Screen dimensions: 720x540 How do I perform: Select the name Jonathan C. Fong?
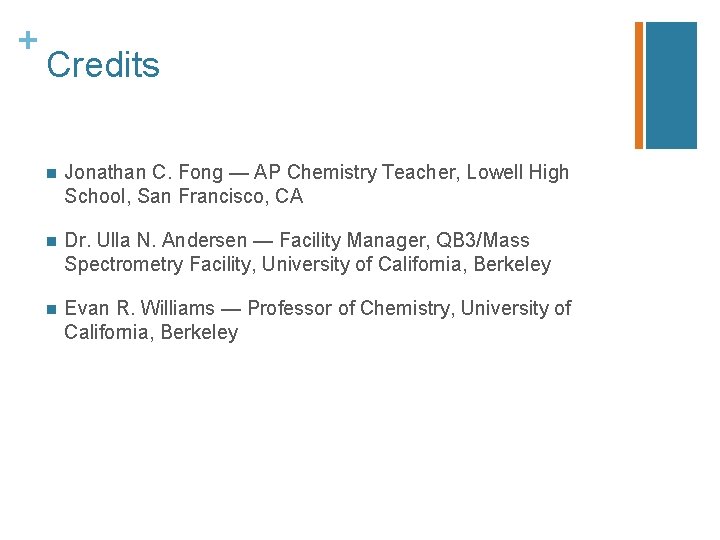[x=144, y=172]
